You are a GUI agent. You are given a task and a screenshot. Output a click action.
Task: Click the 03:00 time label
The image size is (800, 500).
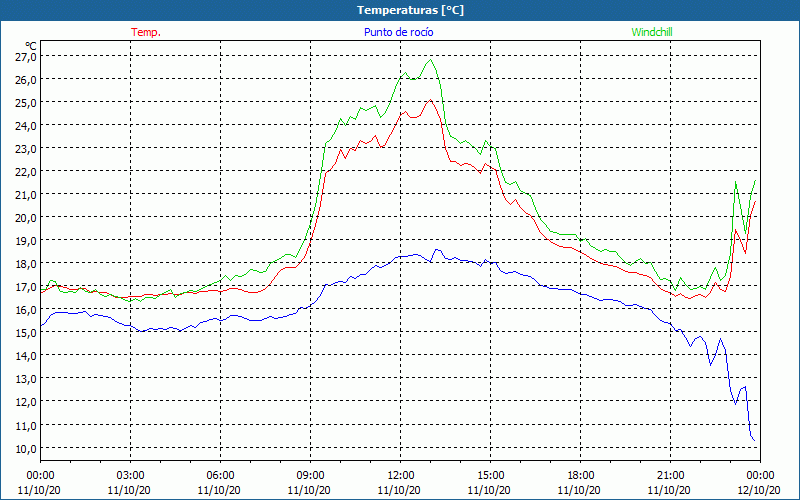[x=130, y=476]
